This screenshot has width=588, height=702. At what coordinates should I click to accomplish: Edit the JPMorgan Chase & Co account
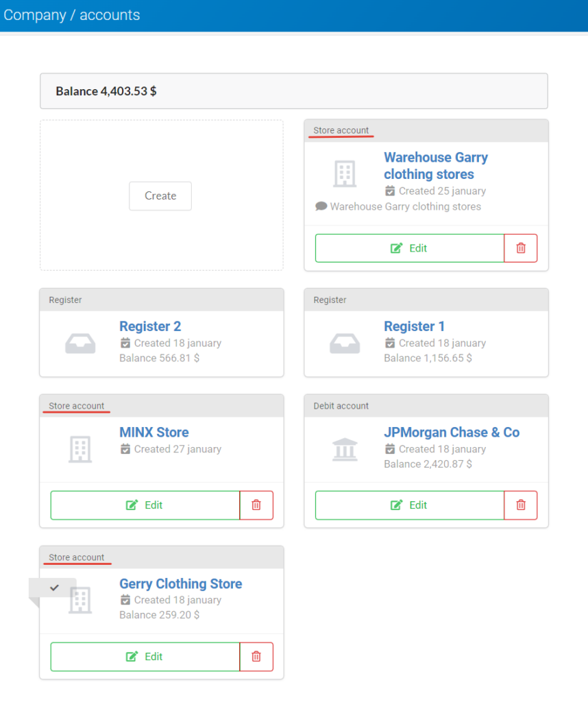(409, 505)
